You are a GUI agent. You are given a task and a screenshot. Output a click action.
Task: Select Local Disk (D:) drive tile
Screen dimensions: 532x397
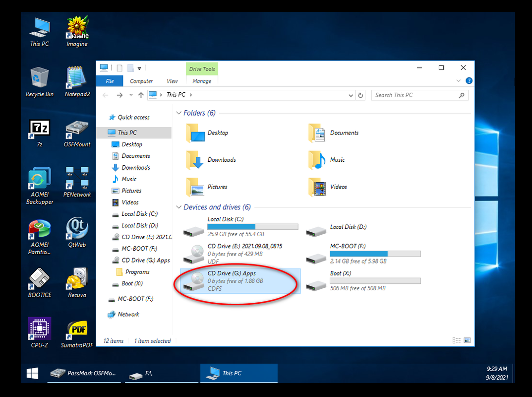point(363,226)
